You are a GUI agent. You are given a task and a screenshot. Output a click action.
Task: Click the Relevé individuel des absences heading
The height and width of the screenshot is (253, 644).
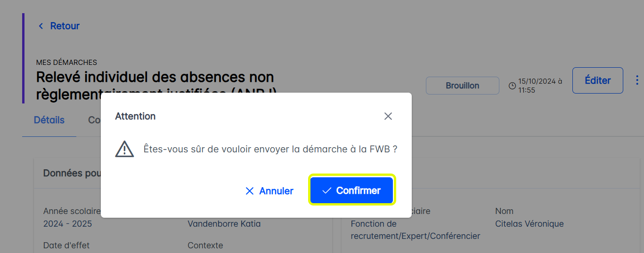[155, 77]
